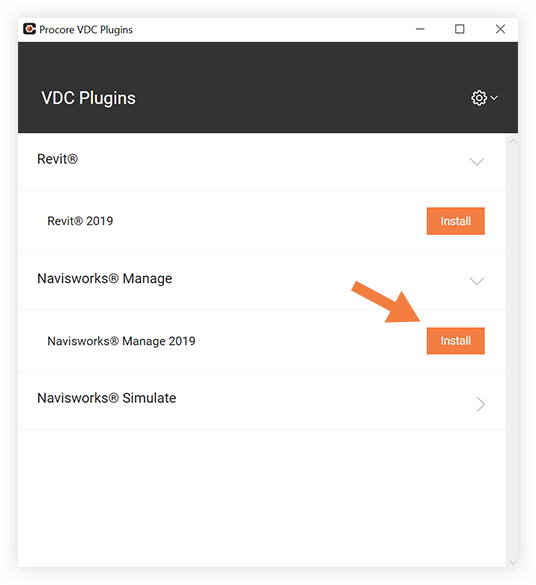
Task: Click the Navisworks® Manage 2019 label
Action: click(x=121, y=341)
